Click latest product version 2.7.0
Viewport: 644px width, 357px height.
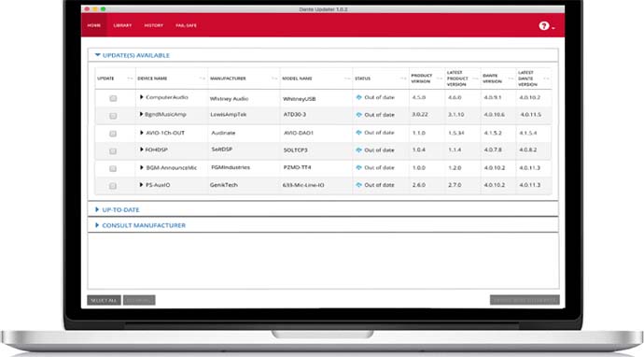(455, 185)
